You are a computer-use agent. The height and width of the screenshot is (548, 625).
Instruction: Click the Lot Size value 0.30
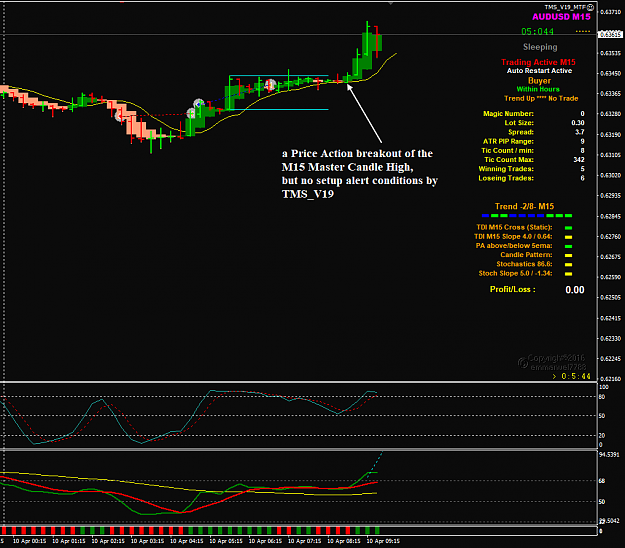pos(578,123)
